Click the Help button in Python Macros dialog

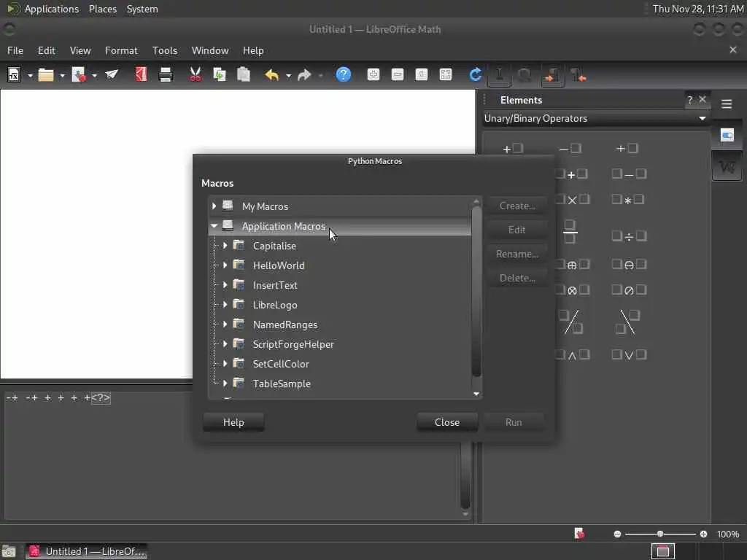[233, 422]
